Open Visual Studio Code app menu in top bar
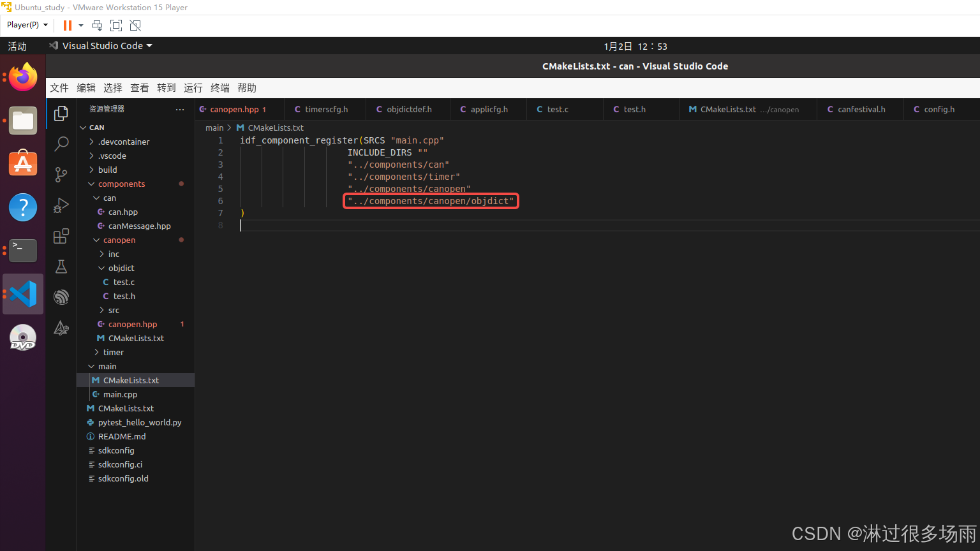 (x=101, y=46)
